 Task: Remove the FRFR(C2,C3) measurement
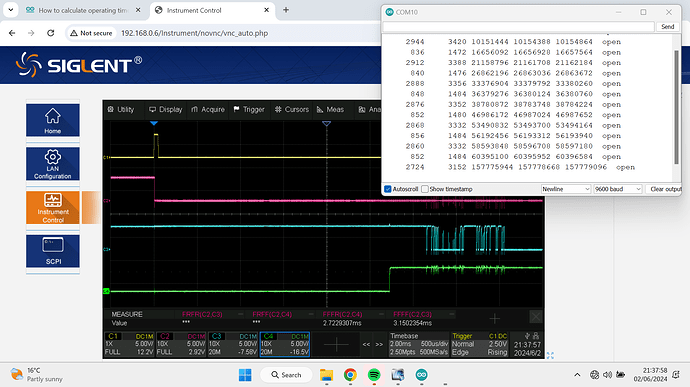click(240, 314)
